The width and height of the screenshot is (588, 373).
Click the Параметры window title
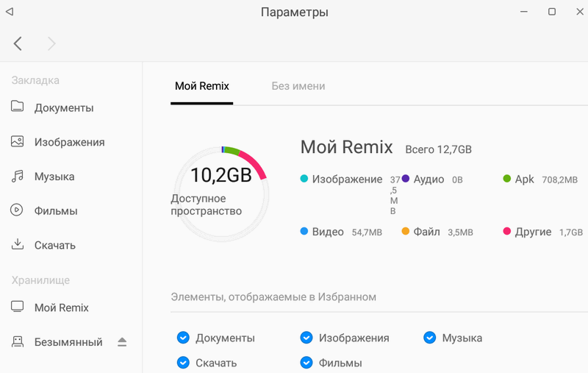(295, 12)
